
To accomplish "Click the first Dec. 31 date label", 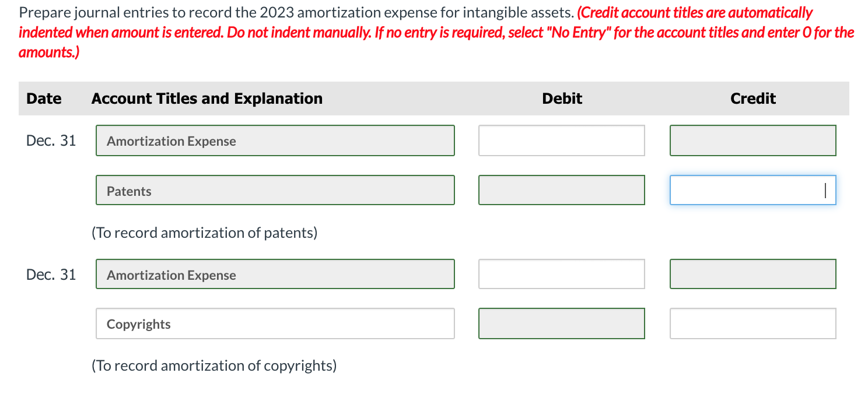I will pos(51,140).
